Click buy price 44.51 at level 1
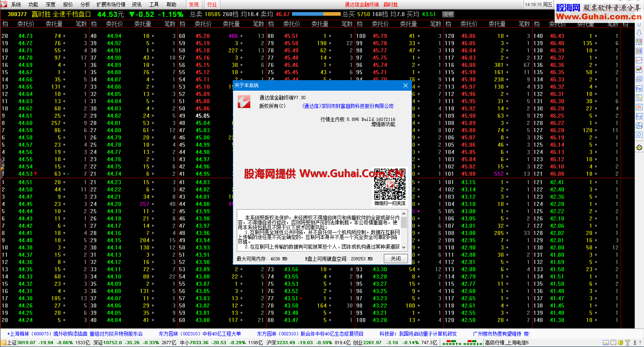This screenshot has height=347, width=644. pos(25,182)
